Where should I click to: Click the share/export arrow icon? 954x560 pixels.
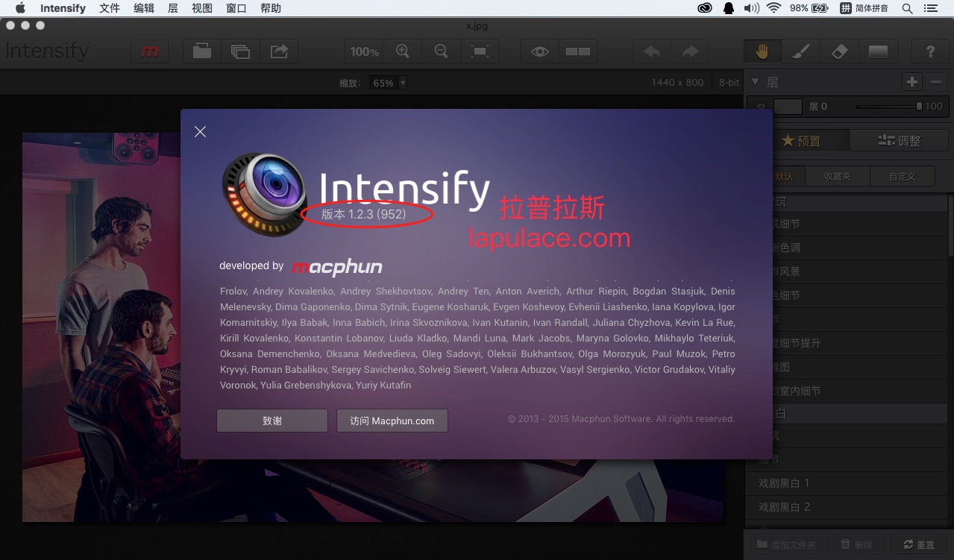[279, 51]
